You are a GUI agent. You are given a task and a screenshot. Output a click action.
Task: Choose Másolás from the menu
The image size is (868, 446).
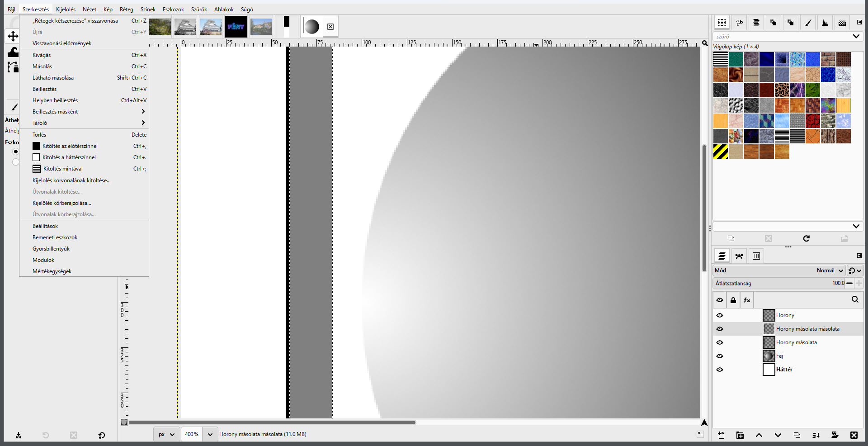click(84, 66)
